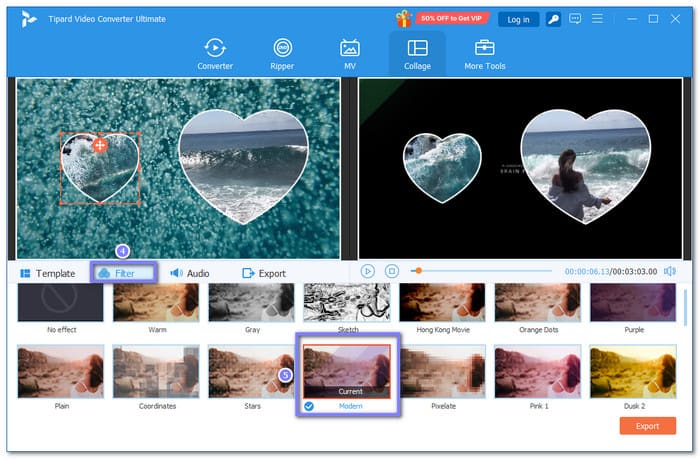Open the feedback message icon
The height and width of the screenshot is (459, 700).
click(x=573, y=19)
